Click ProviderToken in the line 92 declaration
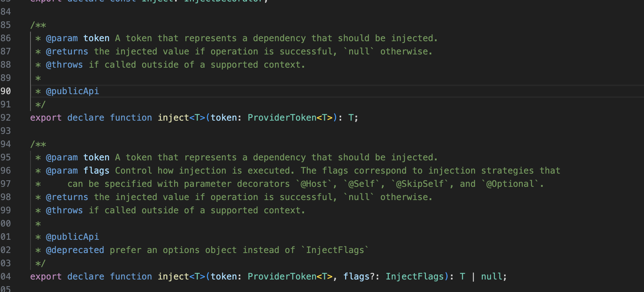The image size is (644, 292). (282, 118)
